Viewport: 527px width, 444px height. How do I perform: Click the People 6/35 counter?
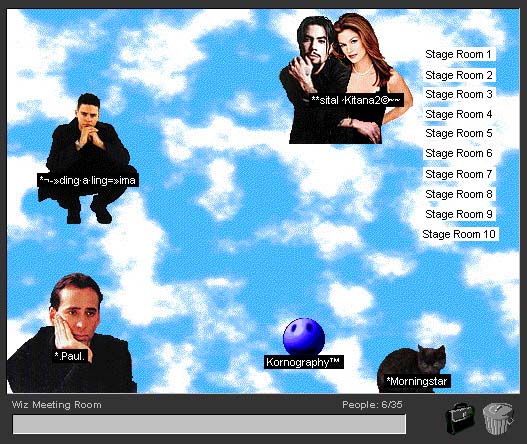coord(372,404)
